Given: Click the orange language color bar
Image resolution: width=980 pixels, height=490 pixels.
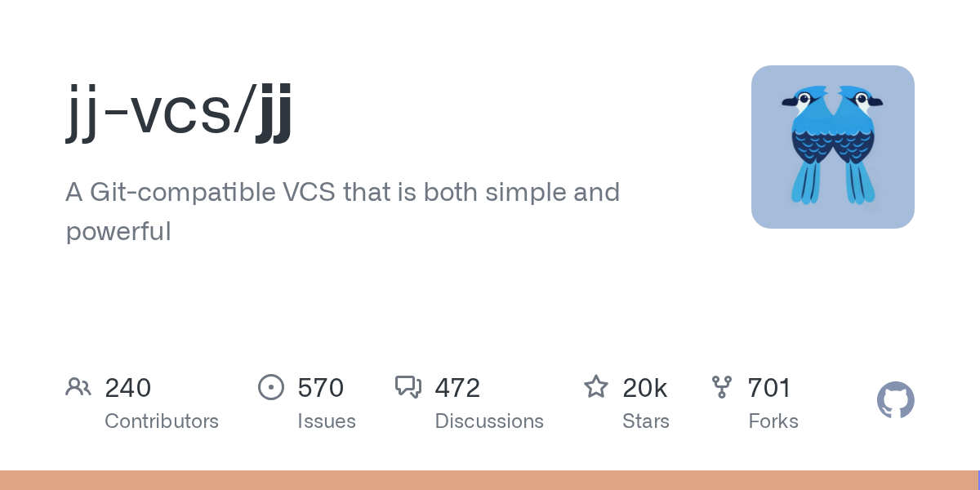Looking at the screenshot, I should click(x=488, y=480).
